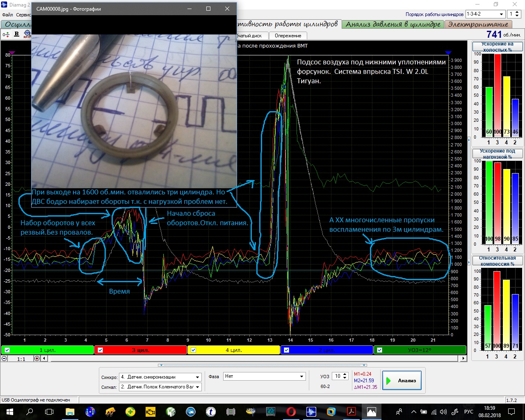Viewport: 525px width, 420px height.
Task: Click the blue right cursor marker atop chart
Action: coord(448,53)
